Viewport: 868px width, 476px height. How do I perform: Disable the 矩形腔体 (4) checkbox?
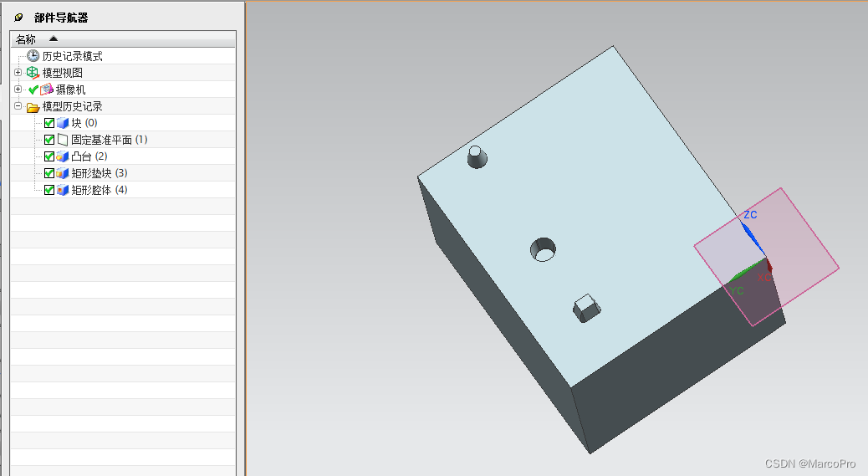pyautogui.click(x=49, y=190)
